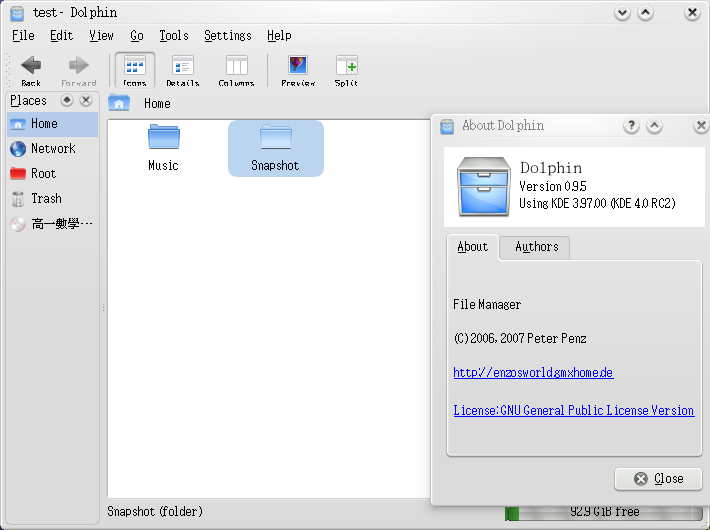710x530 pixels.
Task: Switch to Icons view mode
Action: [134, 70]
